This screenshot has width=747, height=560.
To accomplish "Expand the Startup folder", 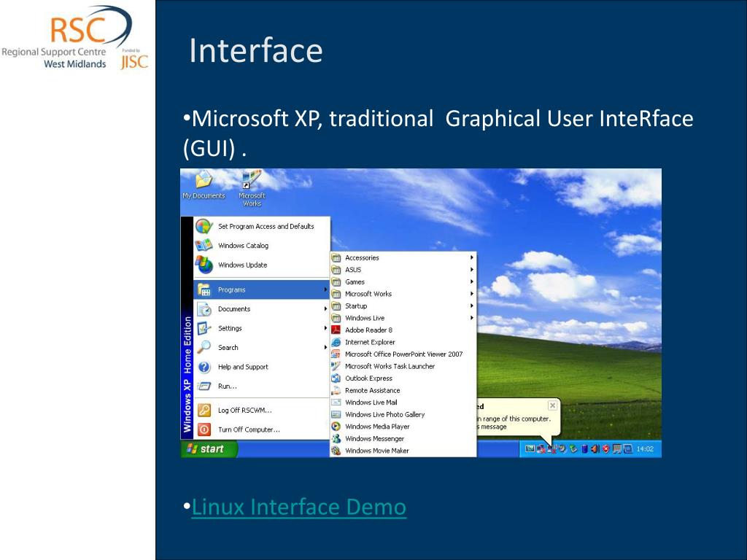I will click(x=403, y=306).
